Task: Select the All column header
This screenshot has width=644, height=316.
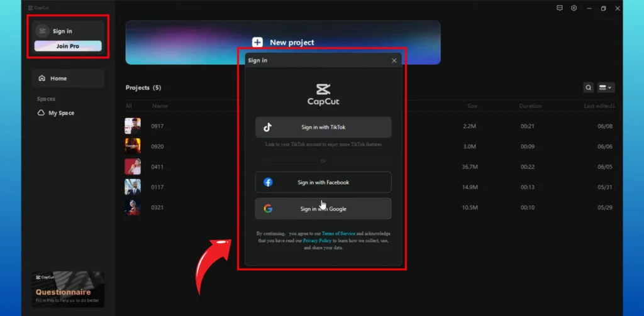Action: click(128, 106)
